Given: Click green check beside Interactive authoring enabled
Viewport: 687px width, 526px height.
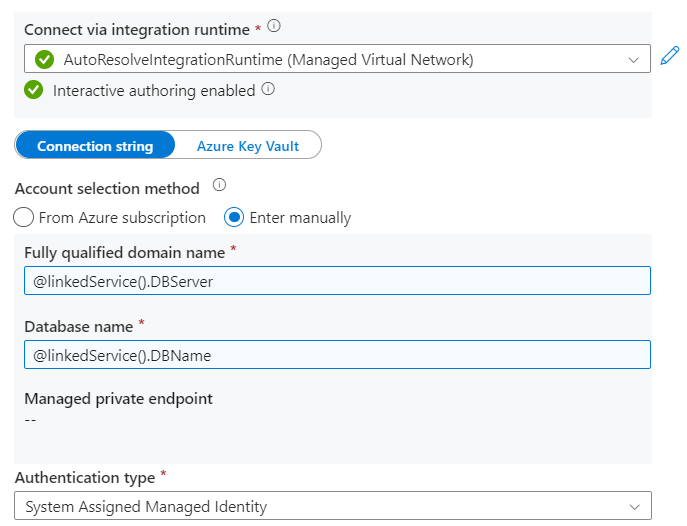Looking at the screenshot, I should (x=34, y=90).
